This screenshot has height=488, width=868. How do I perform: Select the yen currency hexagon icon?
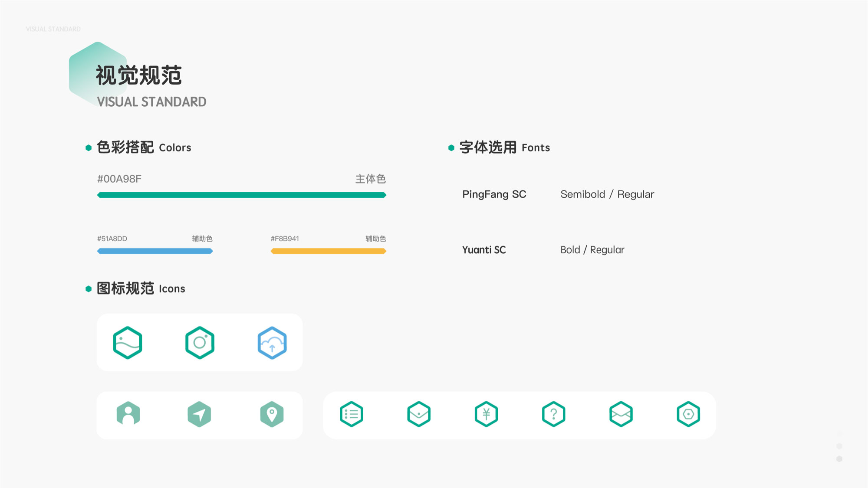[x=486, y=414]
